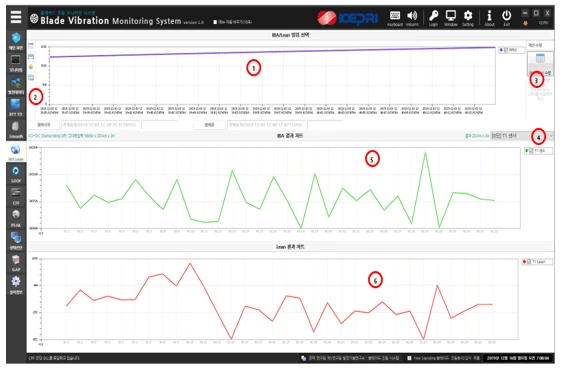Open the PEAK sidebar item
Image resolution: width=564 pixels, height=370 pixels.
pos(16,219)
